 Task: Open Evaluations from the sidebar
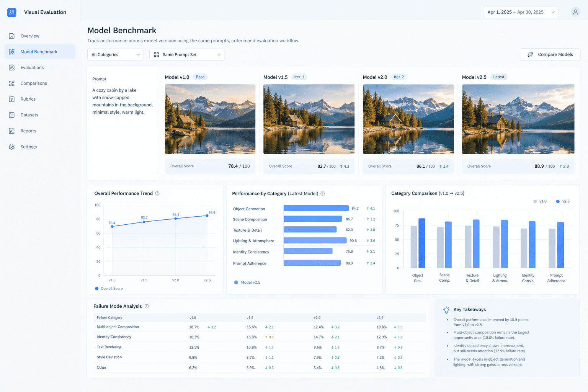click(x=40, y=67)
